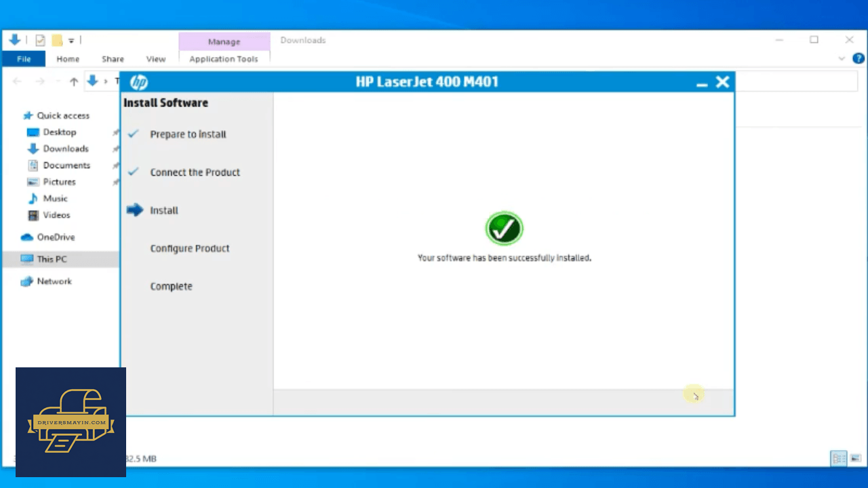This screenshot has height=488, width=868.
Task: Click the 'Complete' step label
Action: [x=172, y=286]
